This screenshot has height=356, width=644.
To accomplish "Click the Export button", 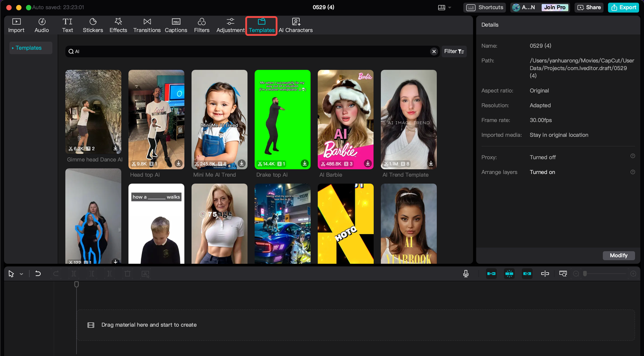I will (623, 8).
